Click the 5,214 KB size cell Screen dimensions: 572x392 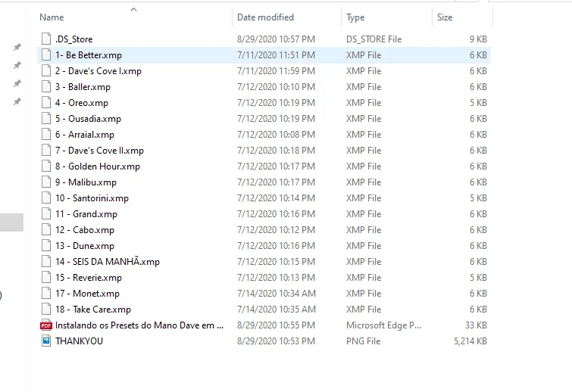click(470, 341)
